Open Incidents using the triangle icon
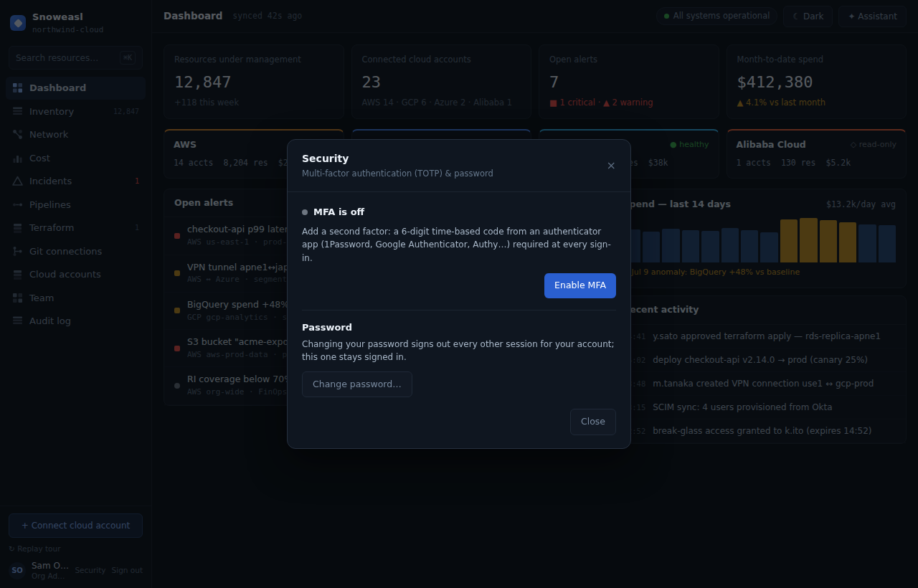The height and width of the screenshot is (588, 918). [x=17, y=181]
